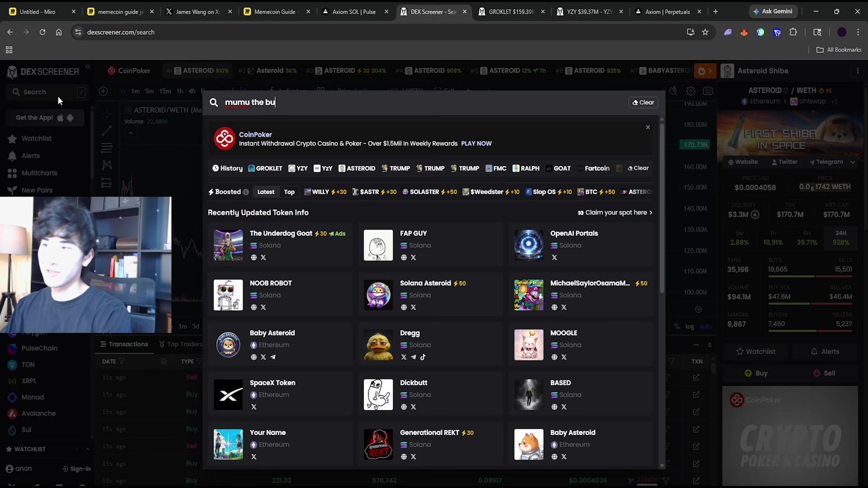Image resolution: width=868 pixels, height=488 pixels.
Task: Toggle auto scale on chart
Action: point(706,326)
